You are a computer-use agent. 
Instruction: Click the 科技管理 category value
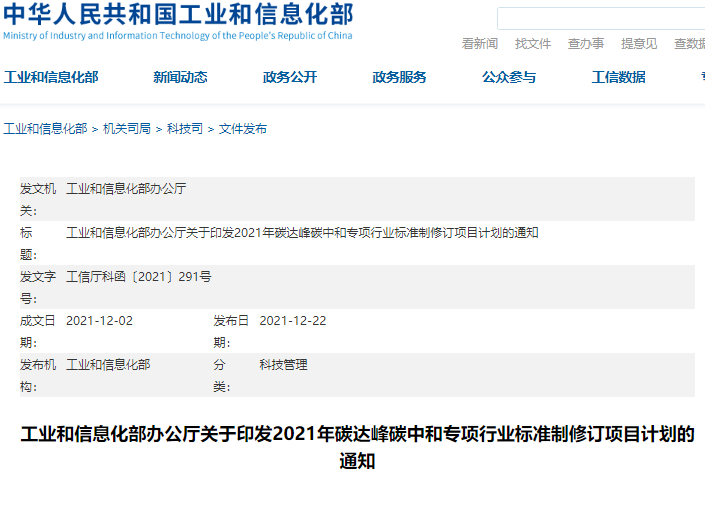click(x=283, y=365)
